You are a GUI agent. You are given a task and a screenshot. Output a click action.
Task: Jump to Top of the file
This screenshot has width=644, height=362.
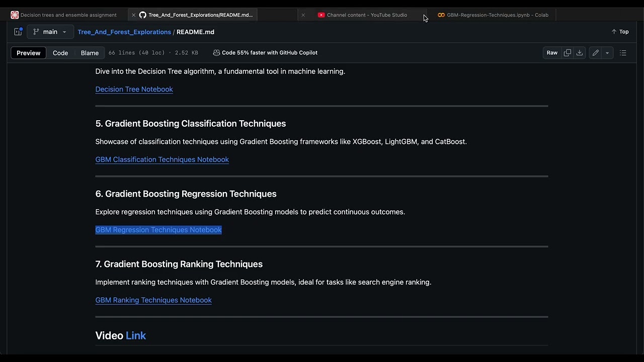[x=620, y=32]
